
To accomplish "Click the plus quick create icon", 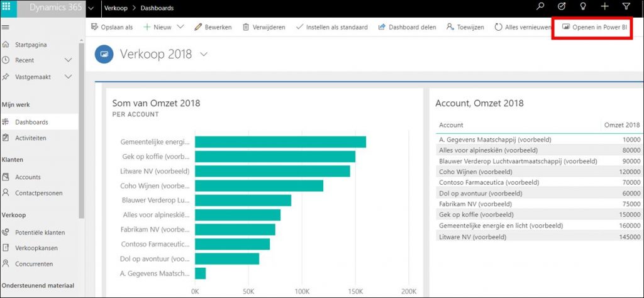I will point(604,8).
